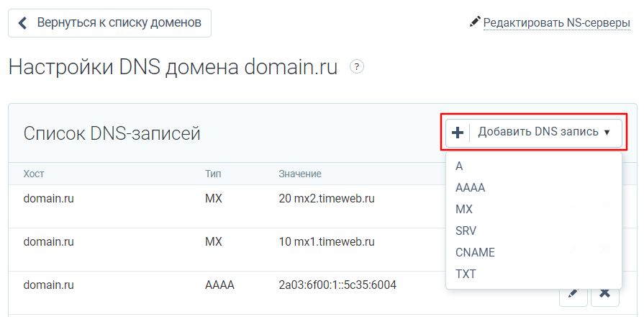Open the Добавить DNS запись dropdown
Viewport: 644px width, 317px height.
click(x=534, y=133)
